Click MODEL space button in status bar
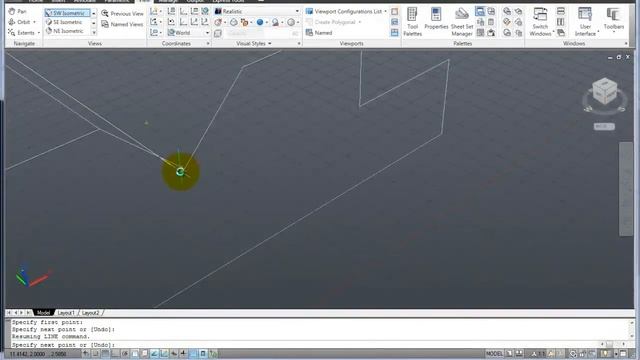The height and width of the screenshot is (360, 640). [x=494, y=353]
